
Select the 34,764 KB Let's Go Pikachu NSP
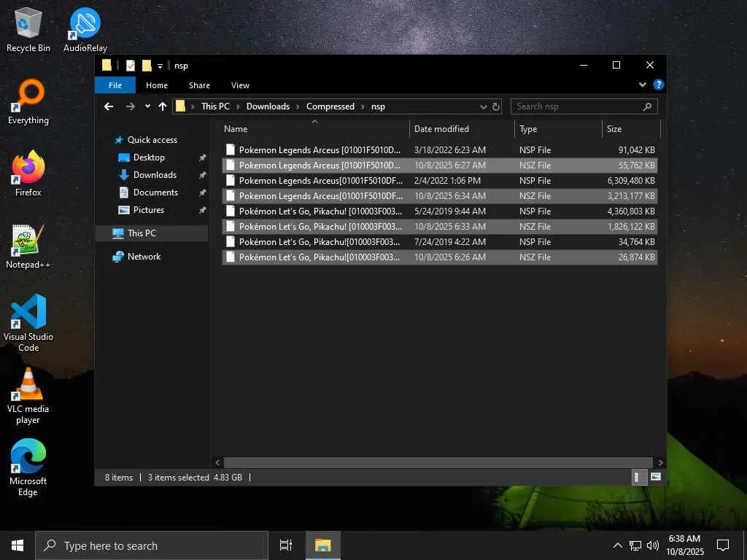pos(440,241)
